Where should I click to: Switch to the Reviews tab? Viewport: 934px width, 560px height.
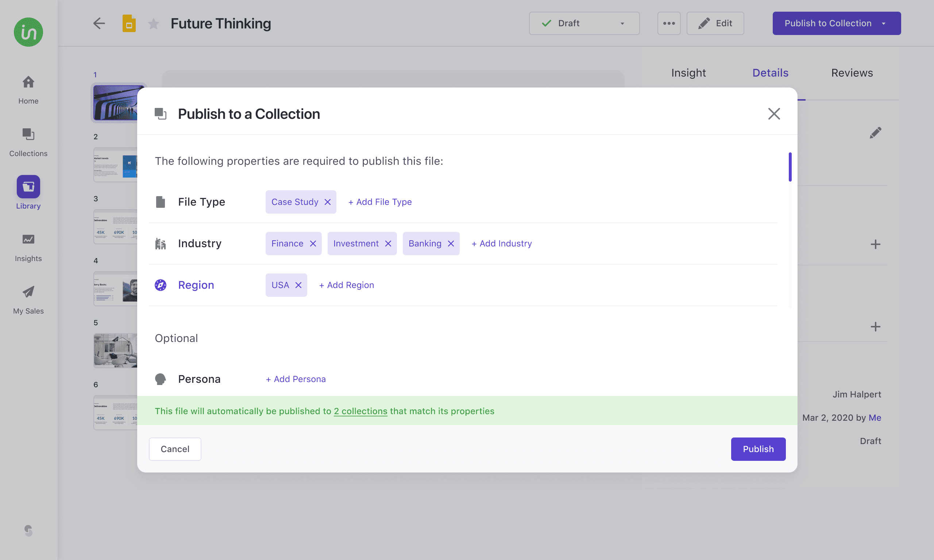tap(852, 73)
